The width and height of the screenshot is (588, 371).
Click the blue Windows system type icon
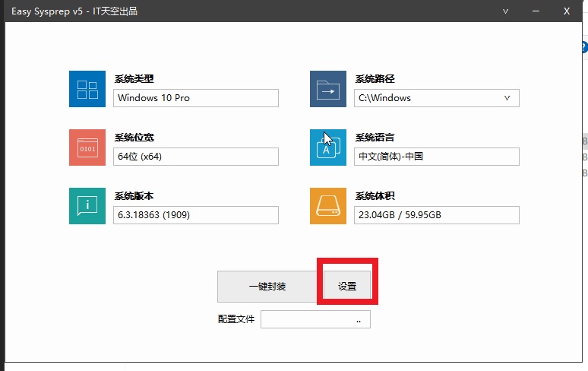(87, 89)
